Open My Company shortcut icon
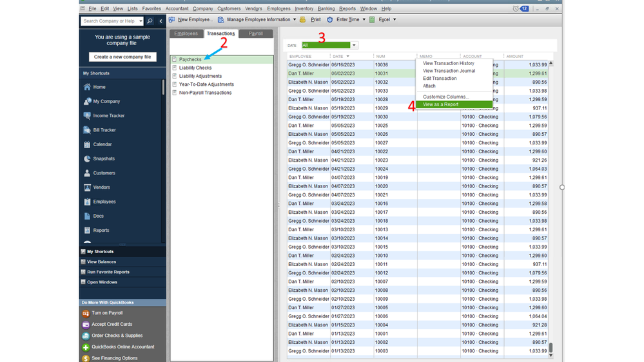 (87, 101)
